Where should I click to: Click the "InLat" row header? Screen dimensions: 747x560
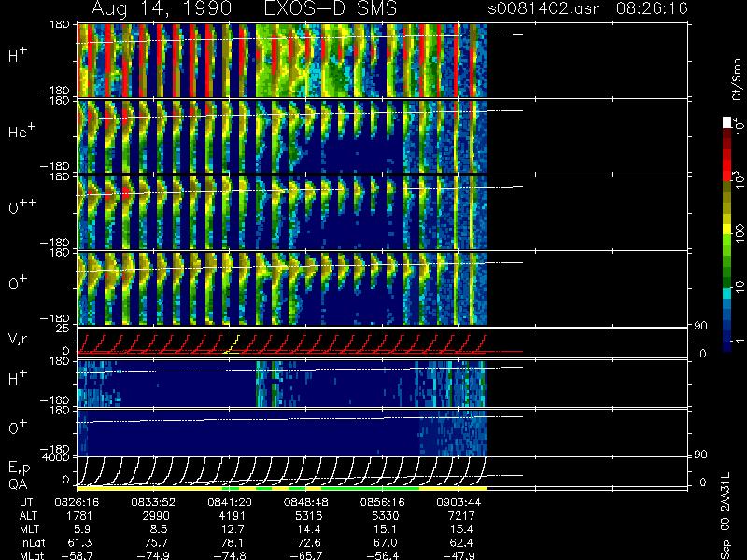pos(32,543)
